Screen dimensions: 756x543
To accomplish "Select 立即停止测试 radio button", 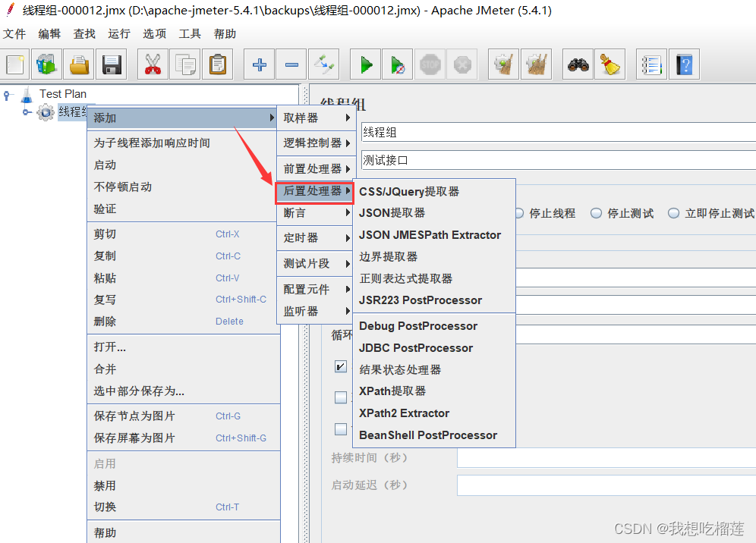I will 673,213.
